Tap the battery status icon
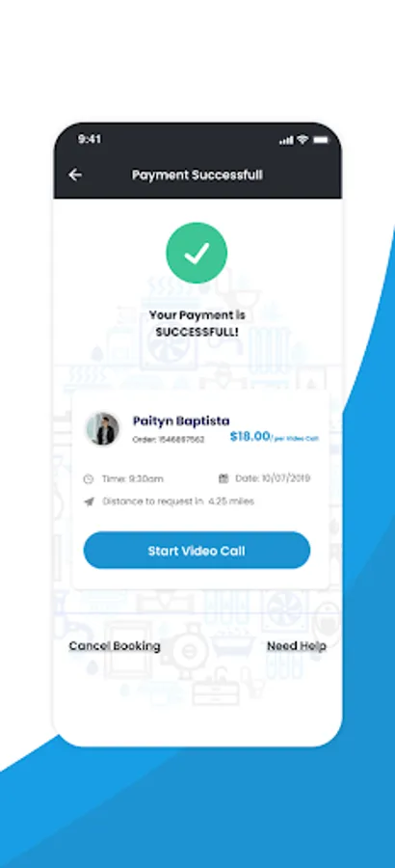 pyautogui.click(x=321, y=140)
